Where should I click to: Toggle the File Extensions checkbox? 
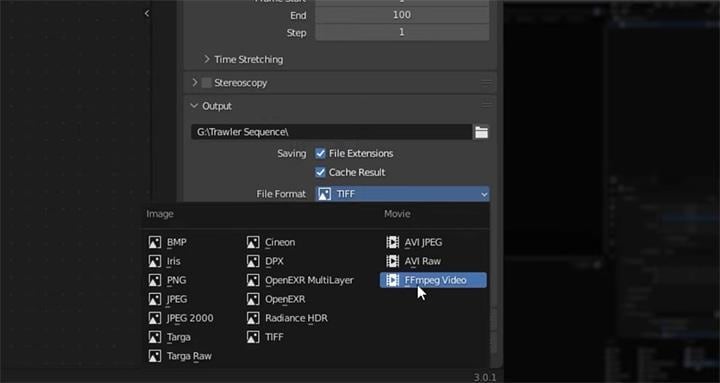(321, 153)
